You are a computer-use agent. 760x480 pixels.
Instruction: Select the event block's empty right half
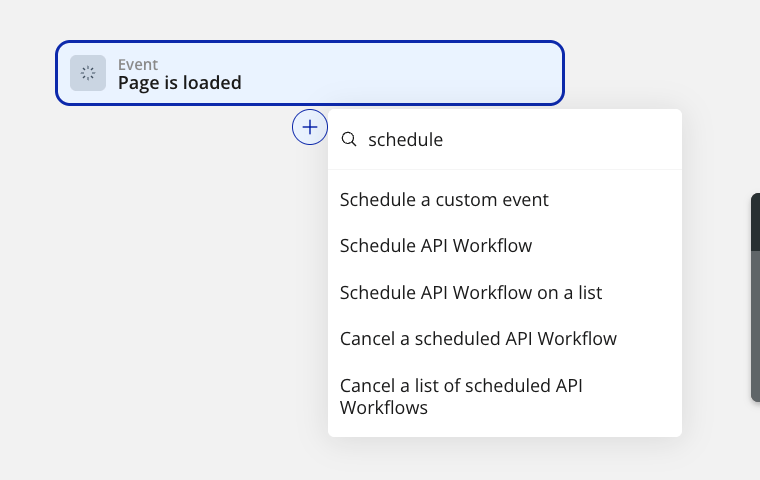(430, 73)
